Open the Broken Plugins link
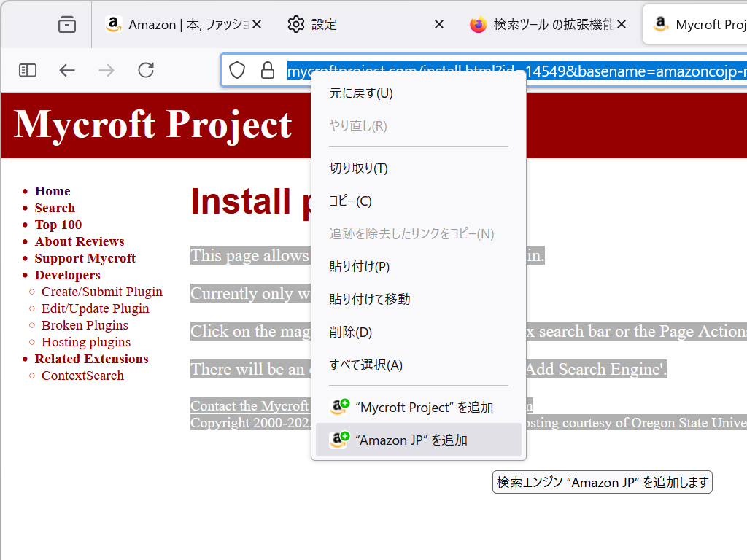 (85, 324)
